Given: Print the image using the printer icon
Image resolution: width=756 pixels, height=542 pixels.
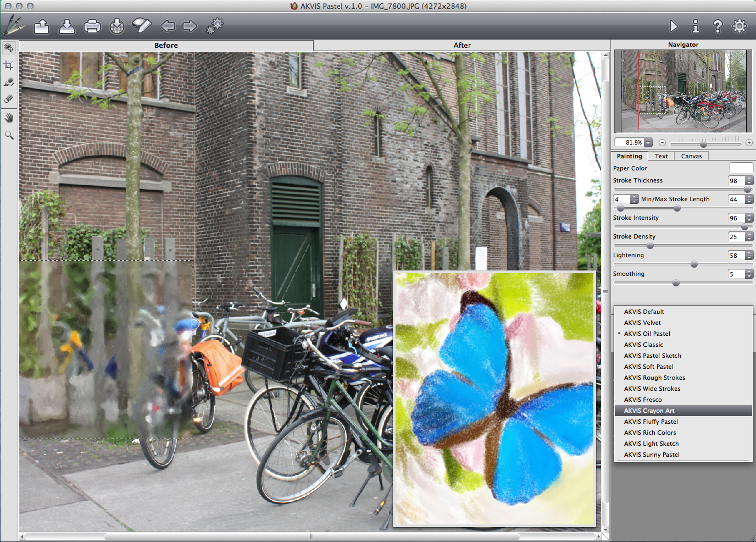Looking at the screenshot, I should (x=92, y=26).
